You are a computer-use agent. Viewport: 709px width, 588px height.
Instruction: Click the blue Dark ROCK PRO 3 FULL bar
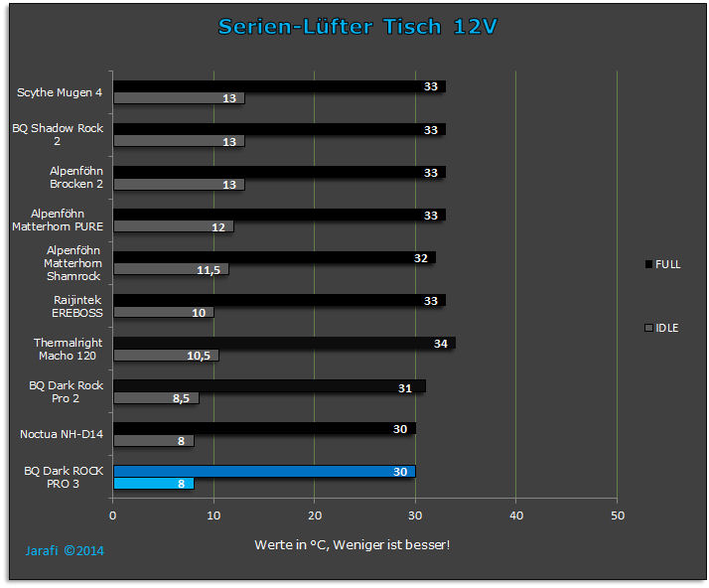pos(264,472)
